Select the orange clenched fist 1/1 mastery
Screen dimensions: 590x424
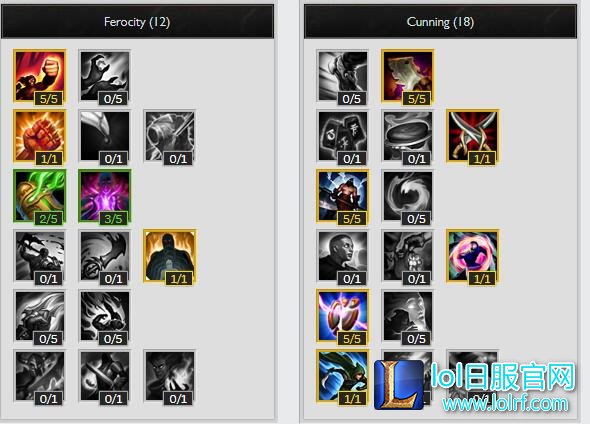(40, 137)
